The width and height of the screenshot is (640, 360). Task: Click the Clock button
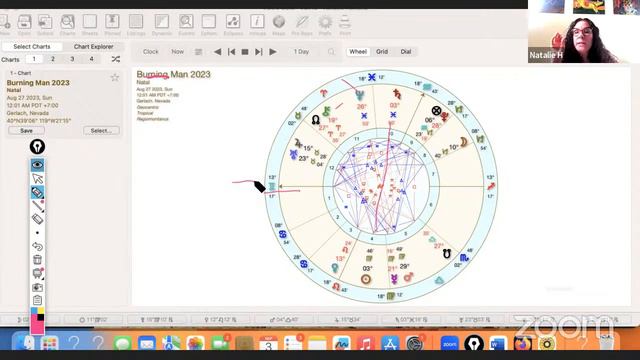pos(151,51)
